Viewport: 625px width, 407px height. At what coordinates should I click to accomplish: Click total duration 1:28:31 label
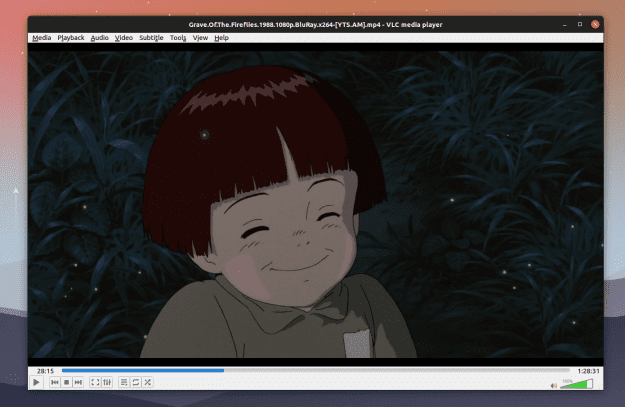(588, 371)
